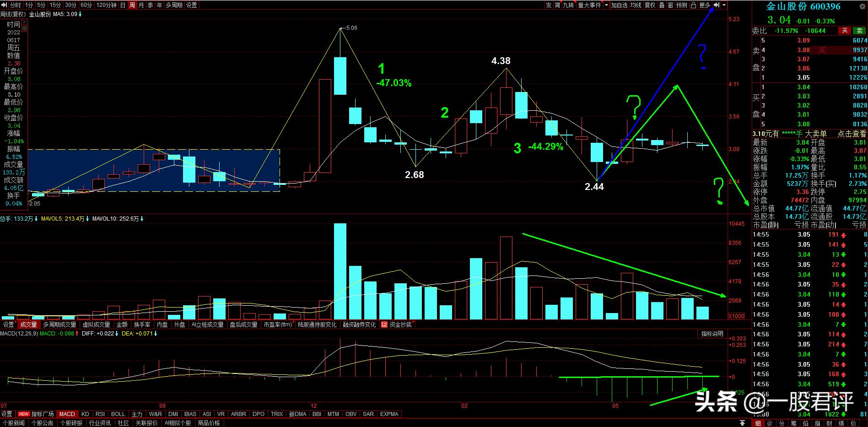Select the 30分 period
The height and width of the screenshot is (427, 868).
pos(70,5)
